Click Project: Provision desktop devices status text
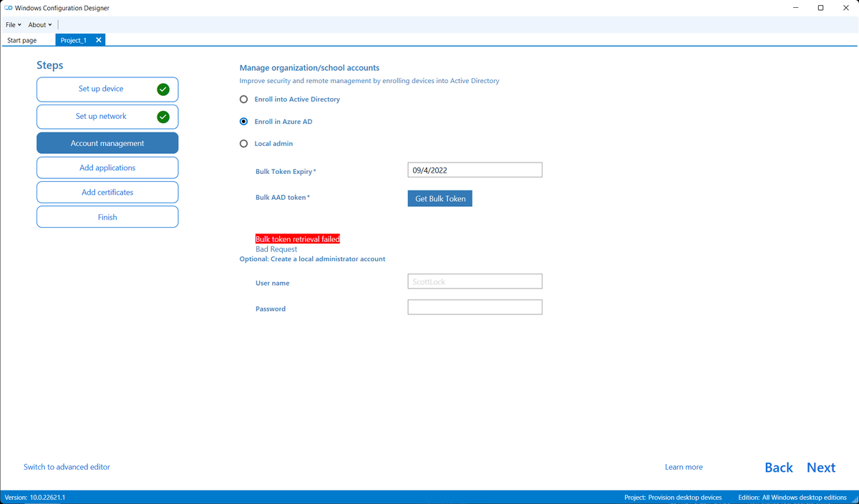The height and width of the screenshot is (504, 859). point(673,498)
